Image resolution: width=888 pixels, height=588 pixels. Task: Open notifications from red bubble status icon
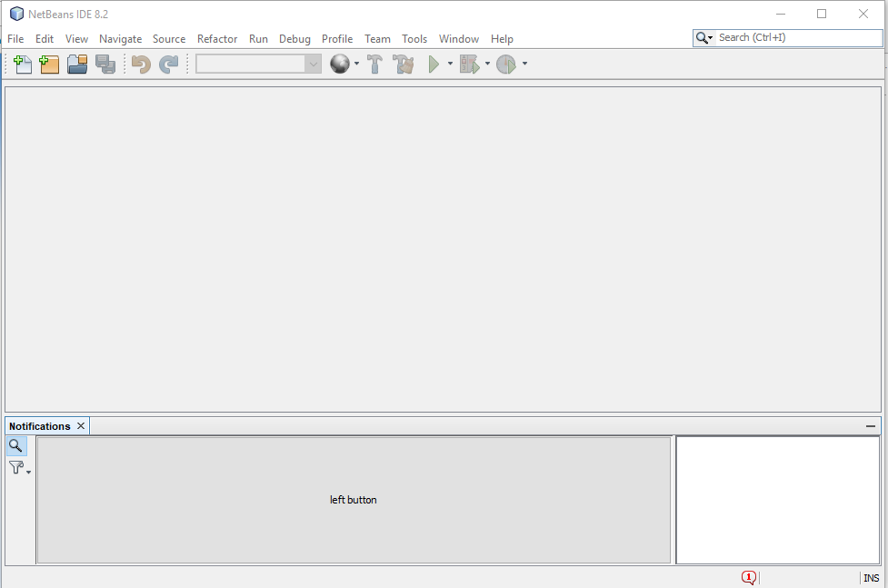tap(748, 577)
